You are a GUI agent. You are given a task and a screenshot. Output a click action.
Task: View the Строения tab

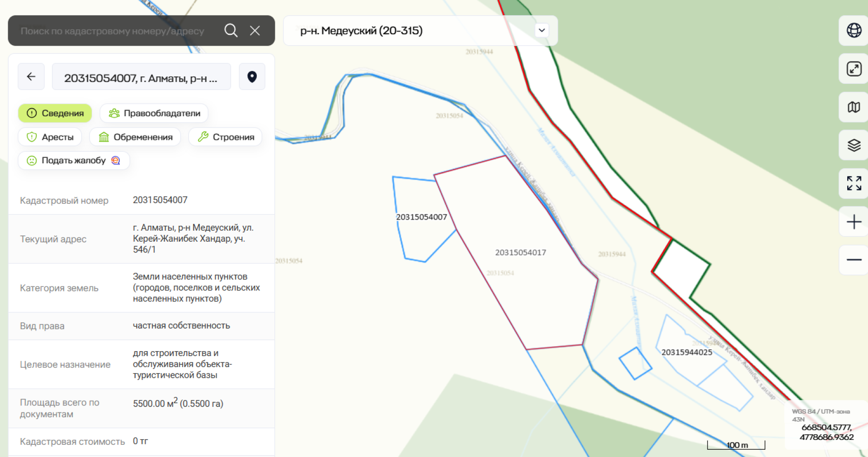tap(226, 137)
